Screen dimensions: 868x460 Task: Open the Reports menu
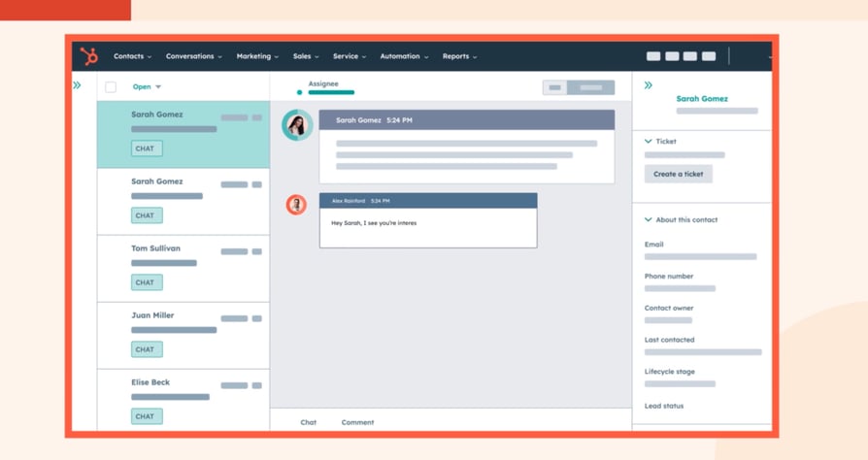459,56
